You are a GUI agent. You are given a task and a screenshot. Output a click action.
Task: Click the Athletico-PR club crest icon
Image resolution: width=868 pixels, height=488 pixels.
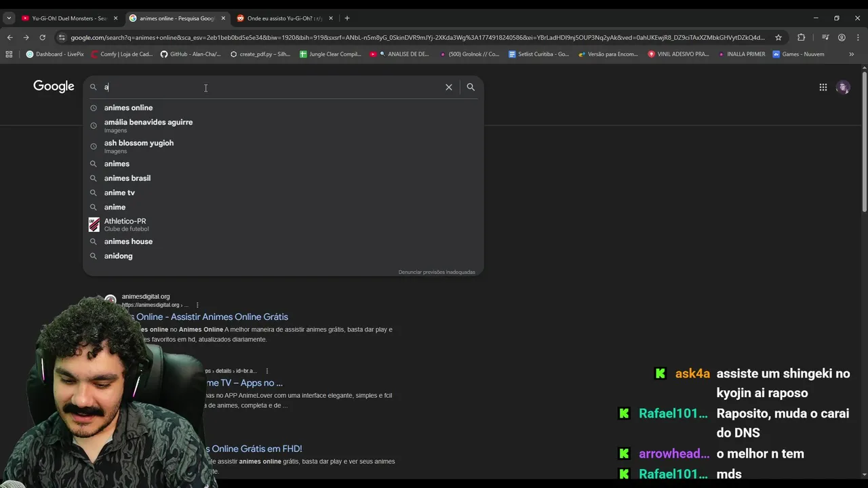point(94,224)
